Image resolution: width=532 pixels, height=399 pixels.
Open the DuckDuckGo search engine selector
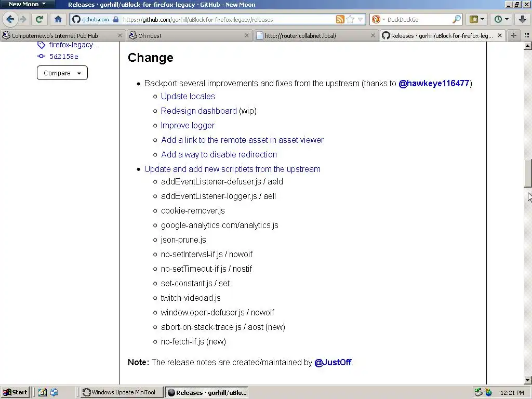coord(378,19)
